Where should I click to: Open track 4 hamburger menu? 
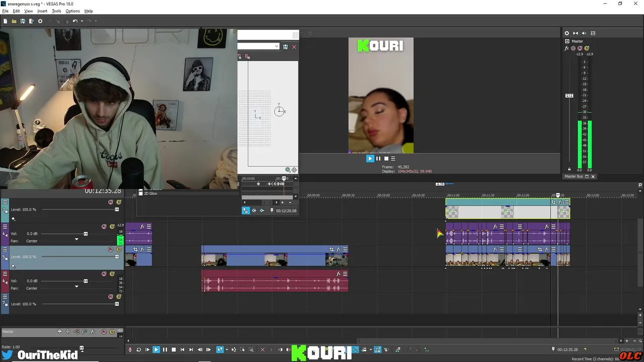pos(5,227)
